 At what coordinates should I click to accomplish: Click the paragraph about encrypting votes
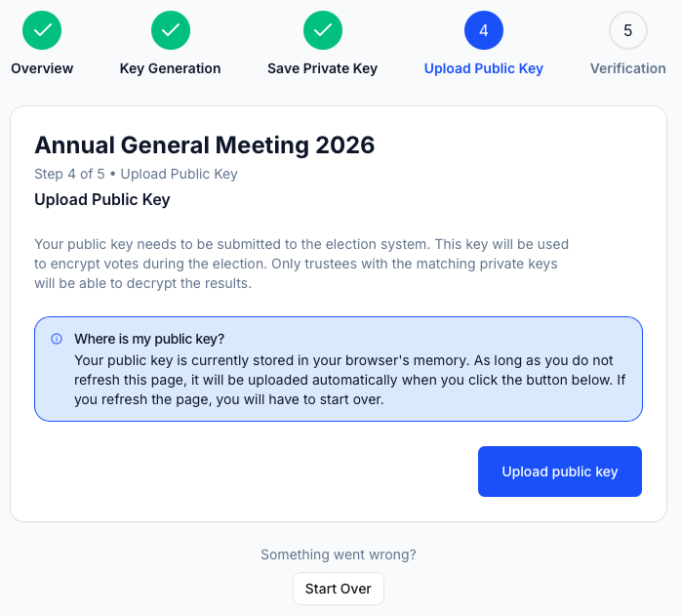(x=301, y=264)
